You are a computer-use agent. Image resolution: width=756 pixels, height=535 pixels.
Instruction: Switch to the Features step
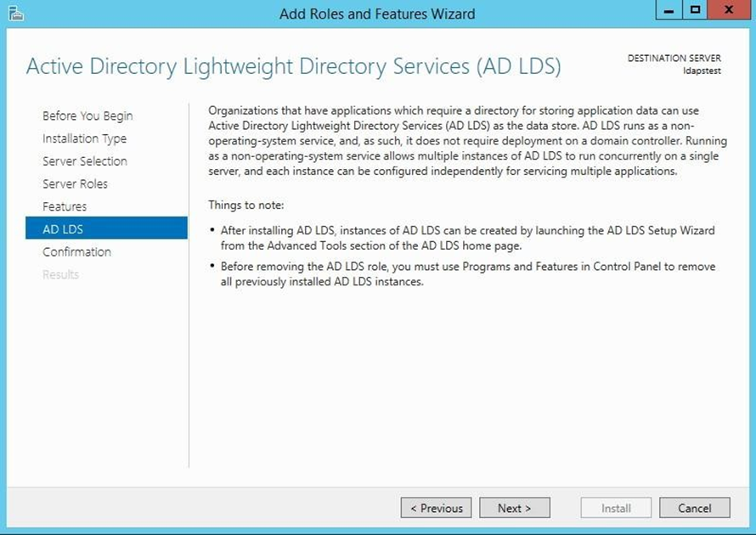point(65,206)
